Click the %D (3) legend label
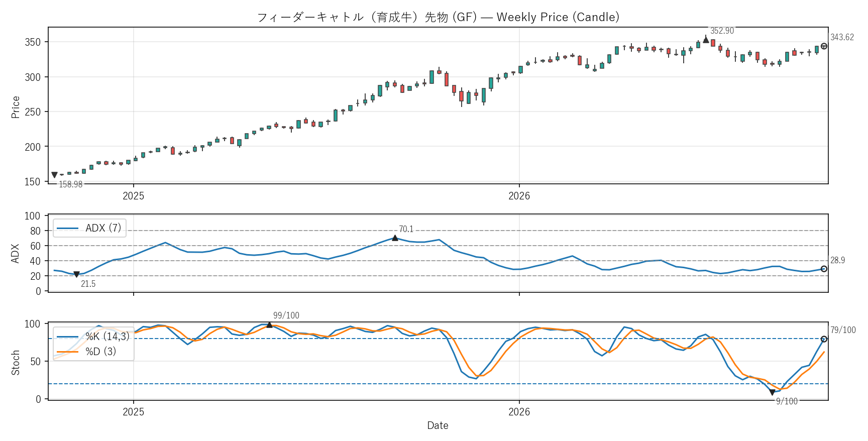This screenshot has width=868, height=441. (x=101, y=352)
